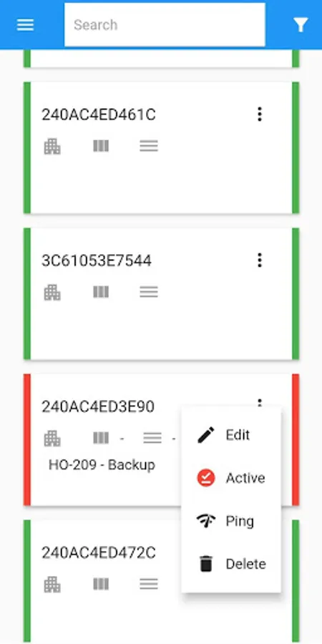This screenshot has height=644, width=322.
Task: Click barcode icon on 240AC4ED3E90 card
Action: [x=101, y=438]
